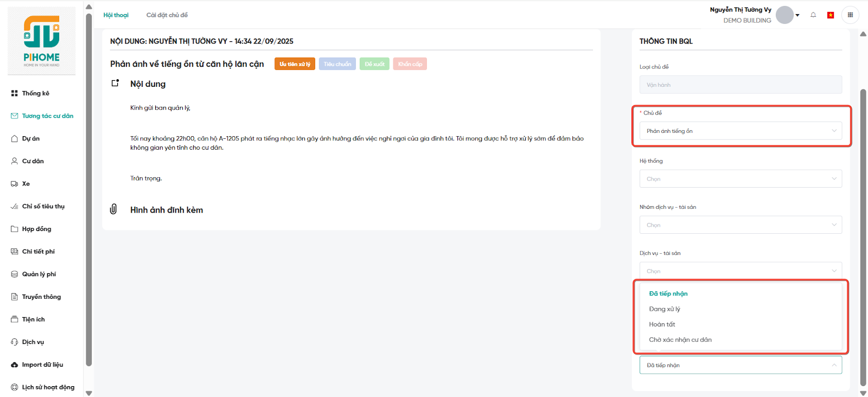Select the Đề xuất tag button
The height and width of the screenshot is (397, 868).
(374, 64)
